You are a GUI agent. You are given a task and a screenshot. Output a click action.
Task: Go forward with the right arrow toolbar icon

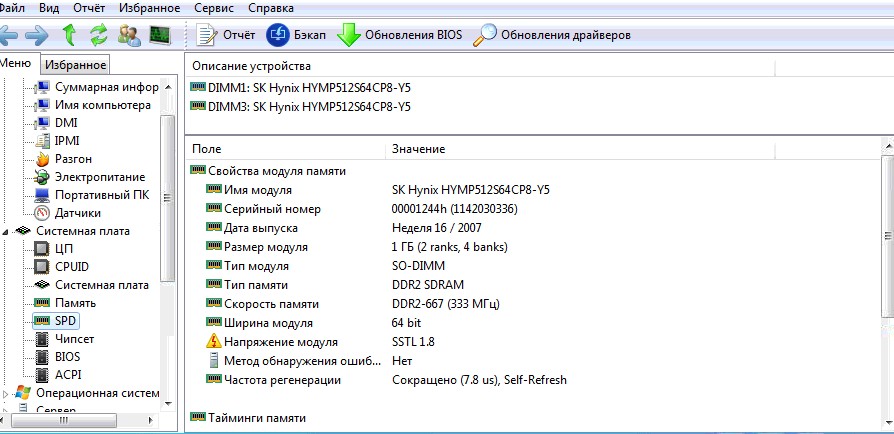pos(37,35)
